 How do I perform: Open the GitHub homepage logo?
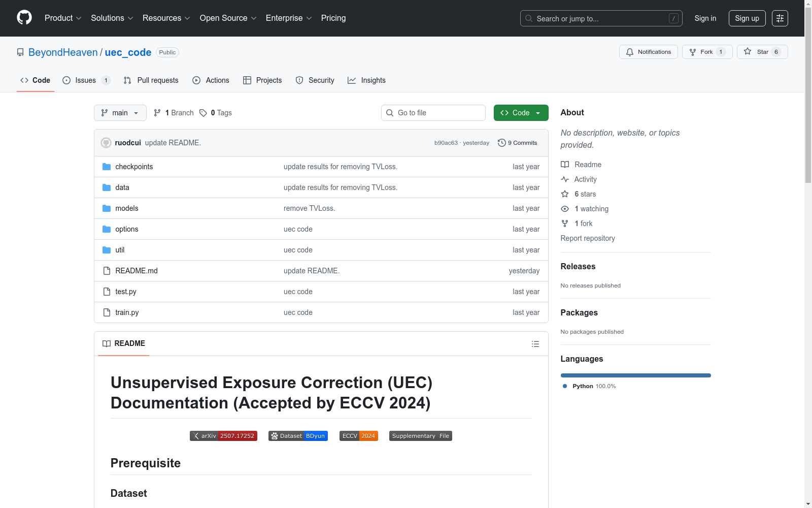24,18
